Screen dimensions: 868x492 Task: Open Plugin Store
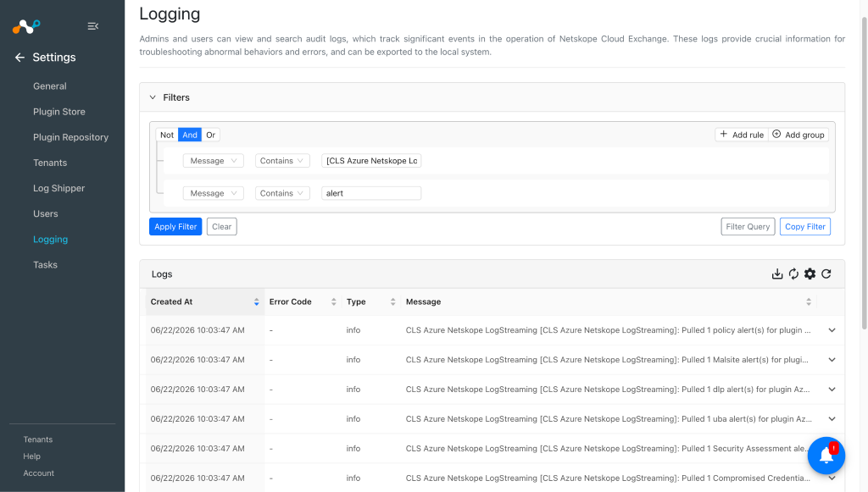59,112
